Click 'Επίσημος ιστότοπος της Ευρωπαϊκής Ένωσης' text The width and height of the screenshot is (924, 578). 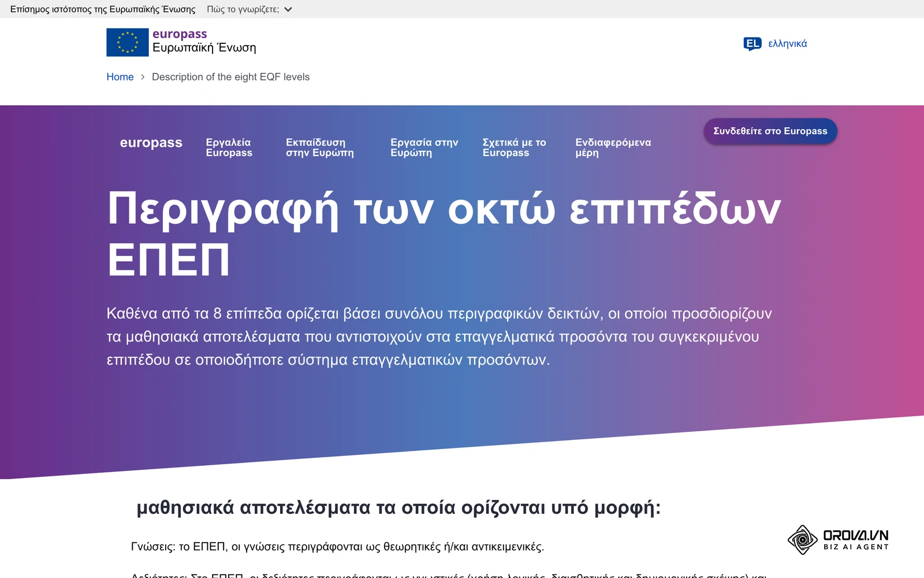[103, 9]
